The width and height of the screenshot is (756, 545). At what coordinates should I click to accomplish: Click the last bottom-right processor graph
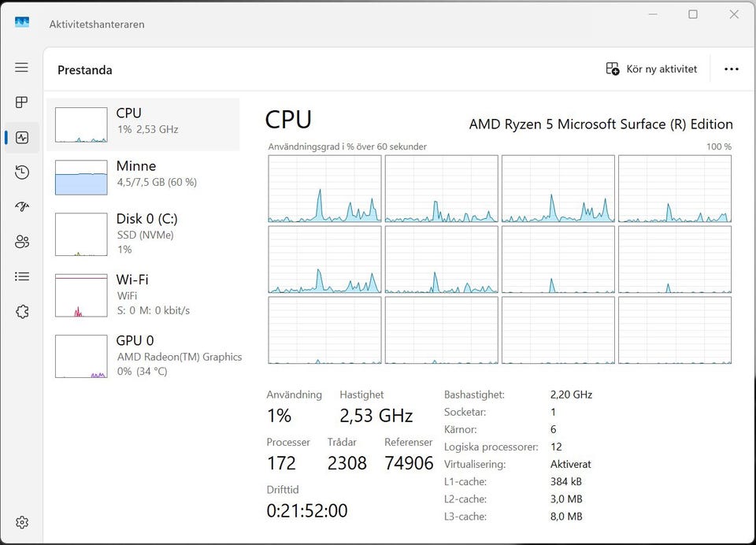[674, 330]
